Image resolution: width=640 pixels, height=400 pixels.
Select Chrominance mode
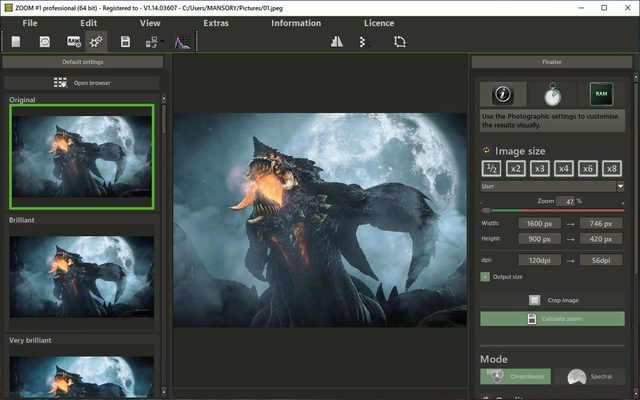point(515,376)
